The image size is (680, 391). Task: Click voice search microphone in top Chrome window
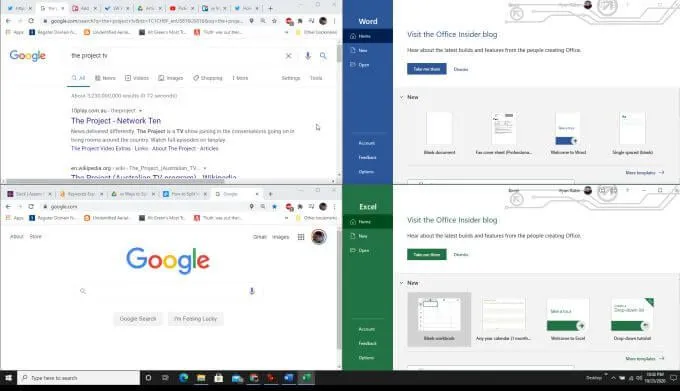tap(307, 55)
